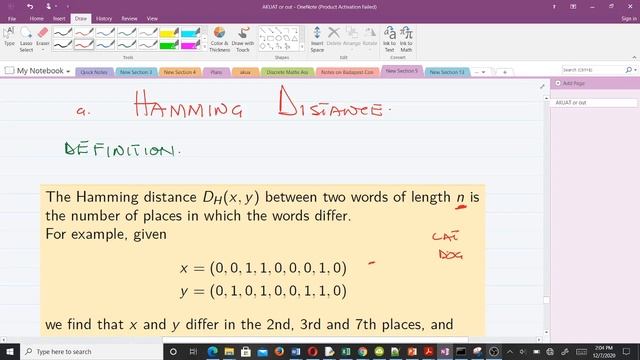Choose the bottom-row black pen
This screenshot has width=640, height=360.
tap(63, 44)
